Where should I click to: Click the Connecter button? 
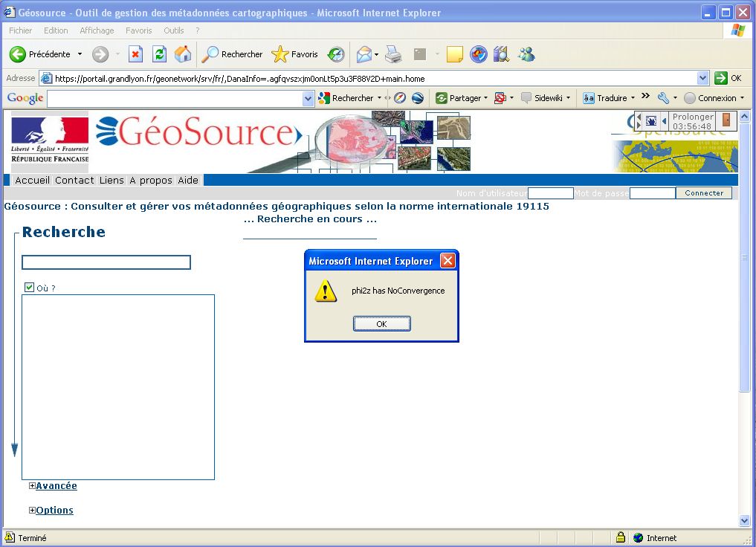(x=704, y=193)
